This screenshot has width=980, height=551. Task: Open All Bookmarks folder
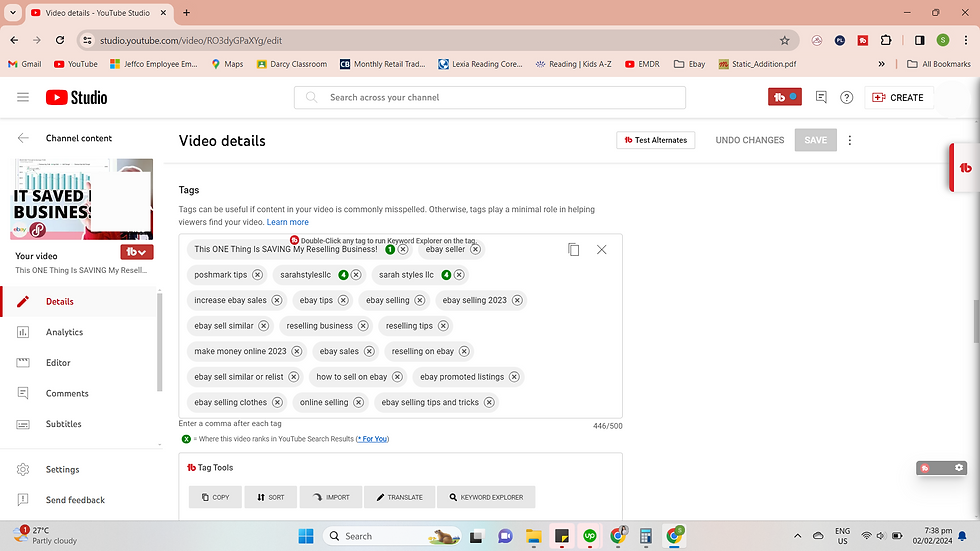tap(939, 64)
